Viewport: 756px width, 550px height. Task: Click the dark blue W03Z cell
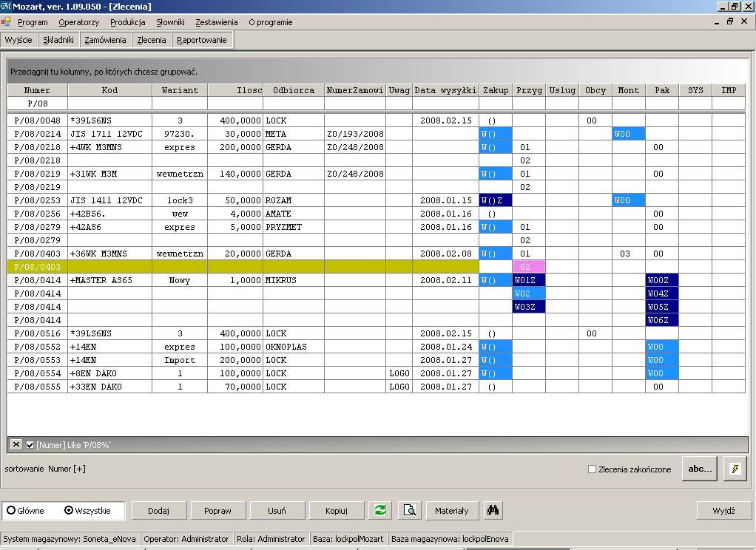pos(529,307)
